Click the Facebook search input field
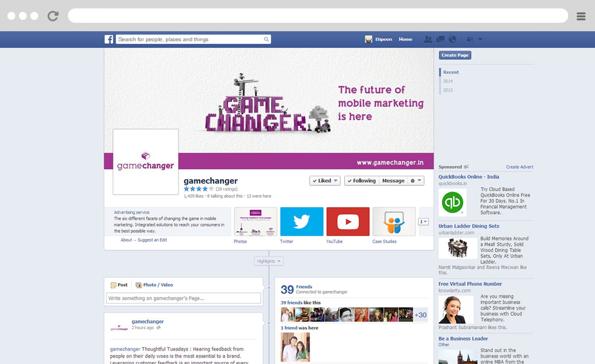Viewport: 595px width, 364px height. (189, 39)
